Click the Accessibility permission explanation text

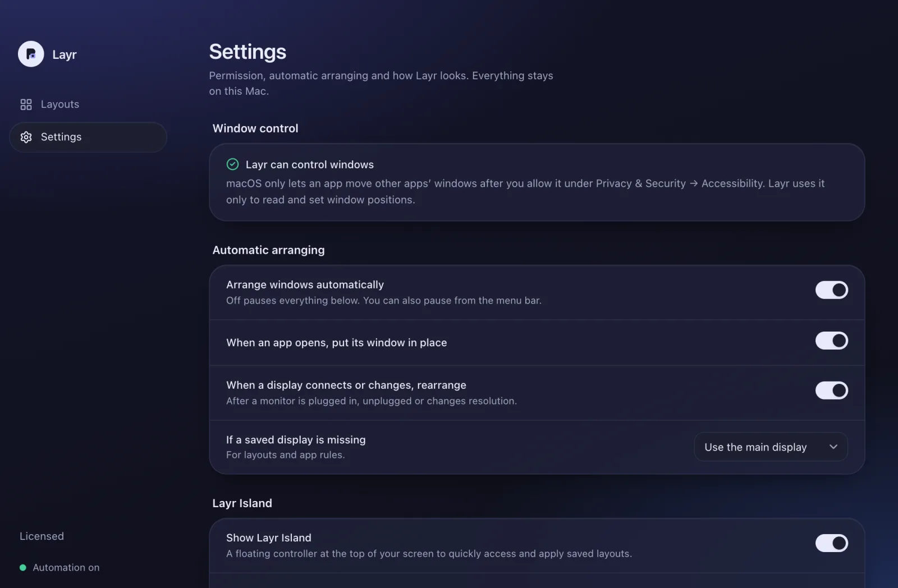point(525,191)
